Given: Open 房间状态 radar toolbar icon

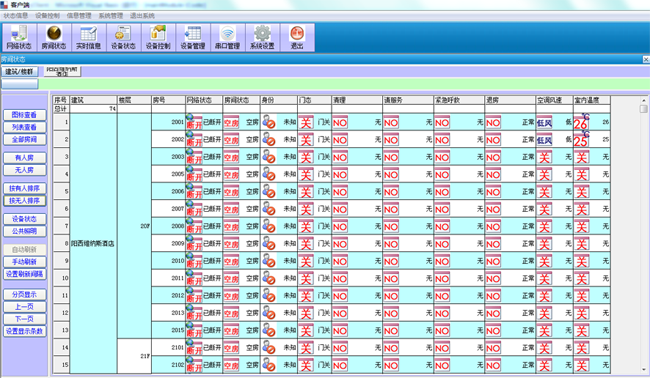Looking at the screenshot, I should [54, 38].
